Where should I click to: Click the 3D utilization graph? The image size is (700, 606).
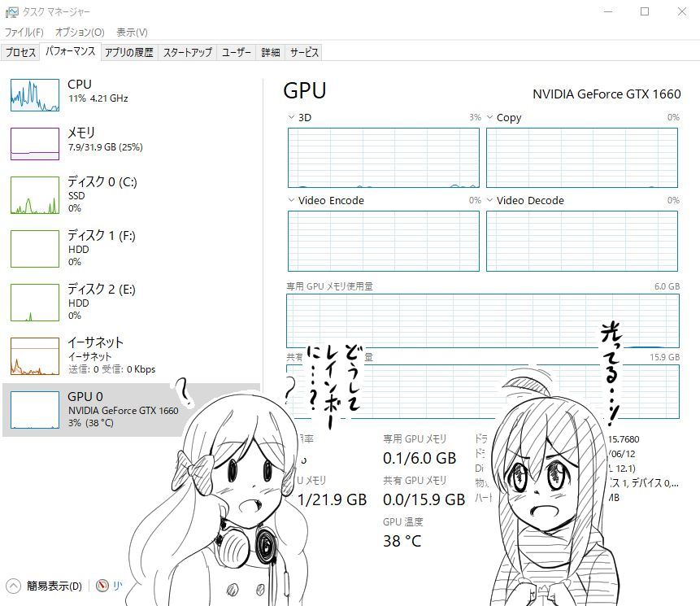pyautogui.click(x=384, y=158)
